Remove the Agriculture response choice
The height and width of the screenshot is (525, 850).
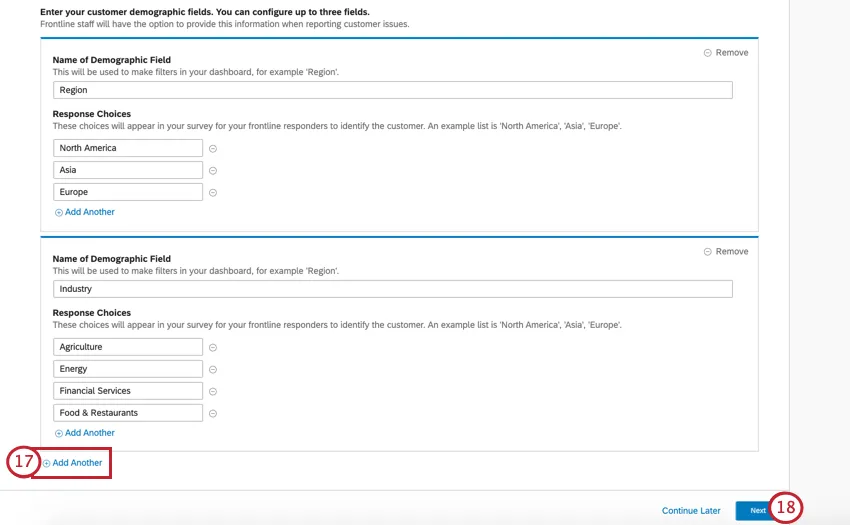(213, 347)
